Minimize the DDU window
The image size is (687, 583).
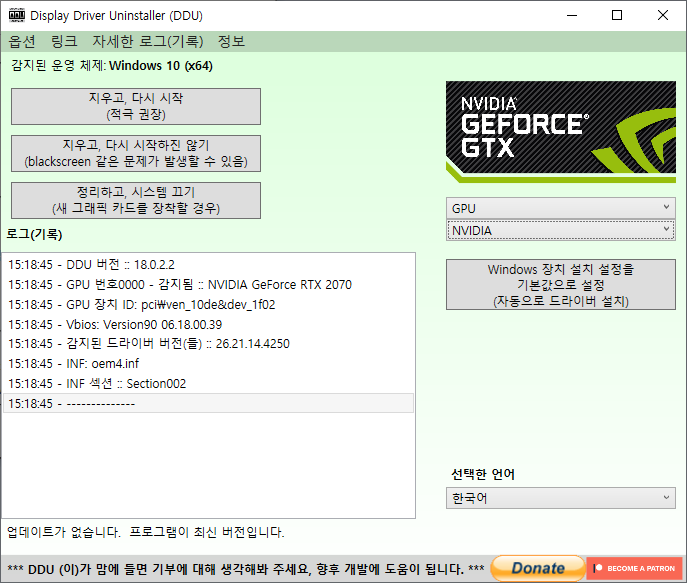pyautogui.click(x=572, y=15)
